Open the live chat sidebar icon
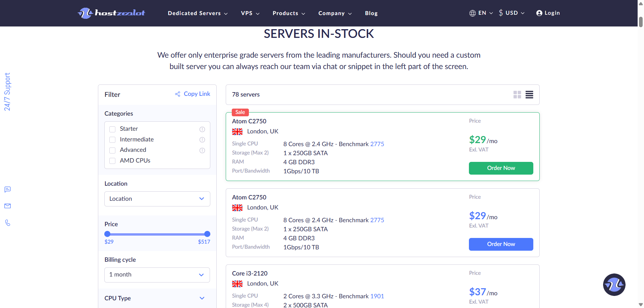644x308 pixels. pyautogui.click(x=8, y=189)
